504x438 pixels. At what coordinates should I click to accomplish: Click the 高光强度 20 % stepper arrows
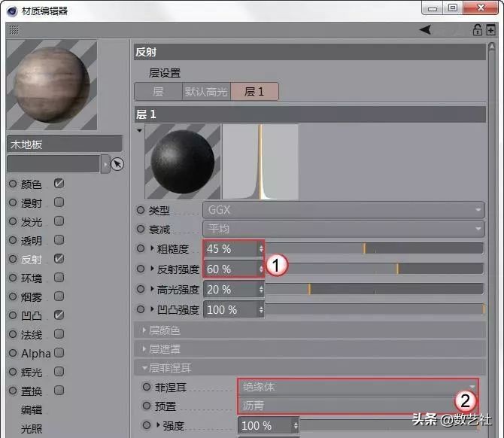tap(261, 290)
